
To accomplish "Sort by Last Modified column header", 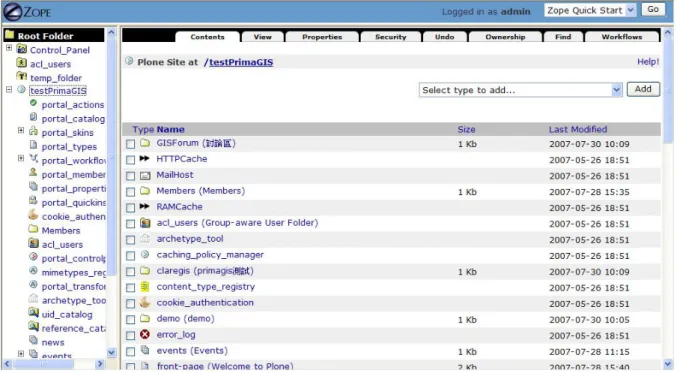I will coord(578,129).
